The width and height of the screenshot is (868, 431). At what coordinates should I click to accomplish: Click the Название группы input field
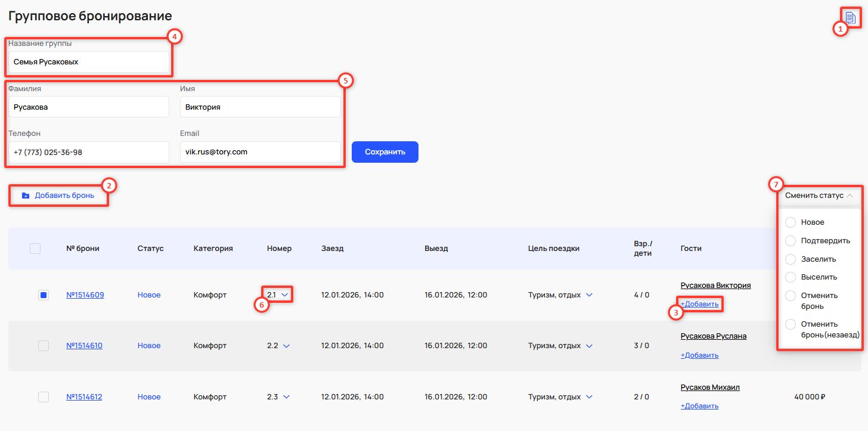pos(89,62)
